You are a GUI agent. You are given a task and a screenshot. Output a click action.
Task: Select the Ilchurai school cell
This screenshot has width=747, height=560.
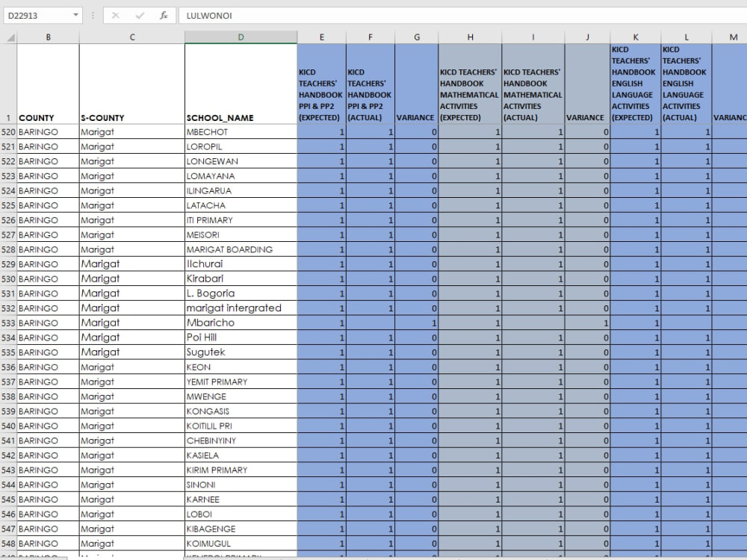tap(241, 264)
